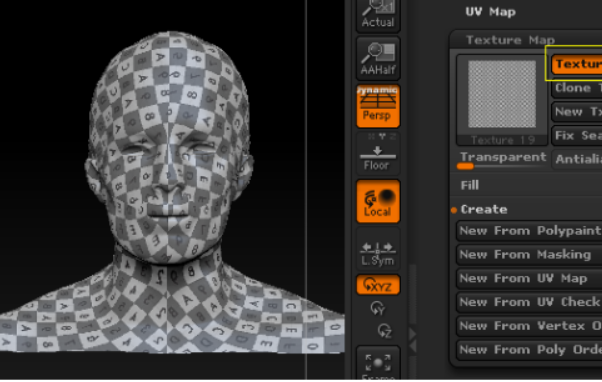Open the Texture 19 thumbnail selector
The height and width of the screenshot is (382, 602).
(x=502, y=100)
